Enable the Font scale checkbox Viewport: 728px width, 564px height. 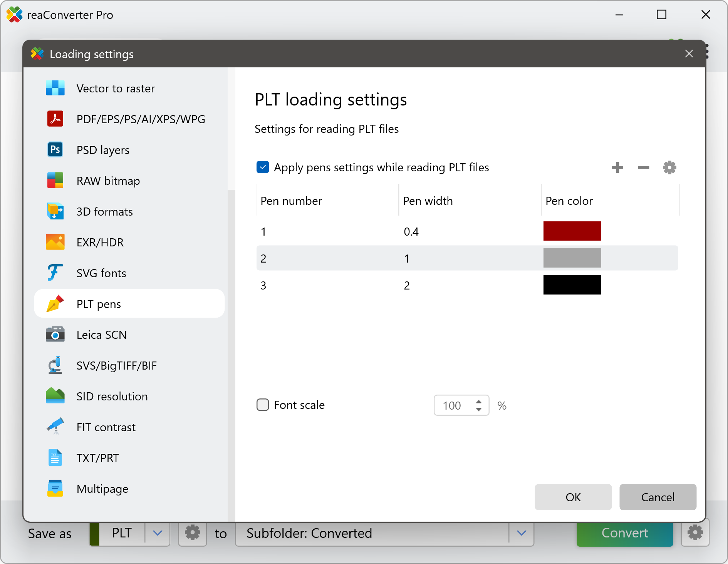263,405
